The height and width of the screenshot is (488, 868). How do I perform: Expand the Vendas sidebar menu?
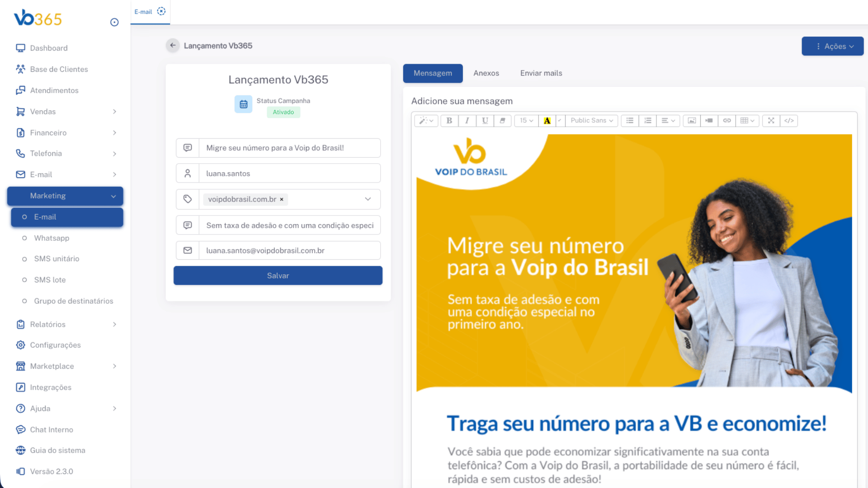tap(65, 112)
